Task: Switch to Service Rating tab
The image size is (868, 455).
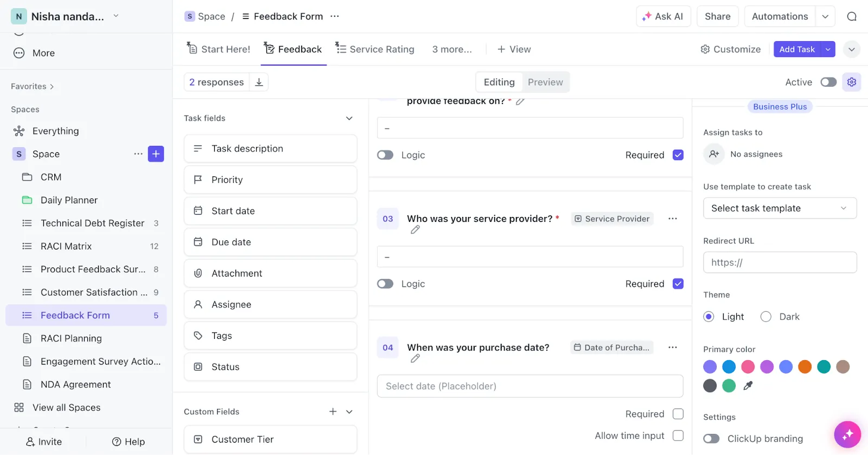Action: click(x=374, y=49)
